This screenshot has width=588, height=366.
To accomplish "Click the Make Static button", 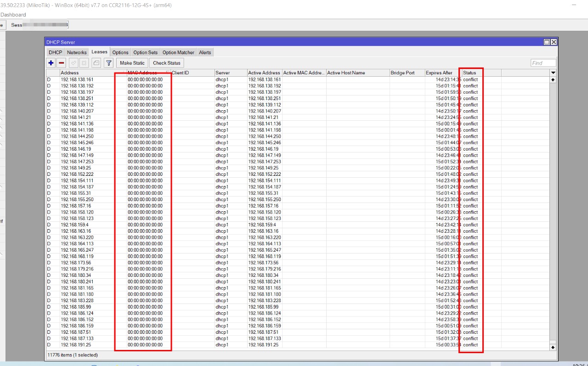I will click(x=132, y=63).
